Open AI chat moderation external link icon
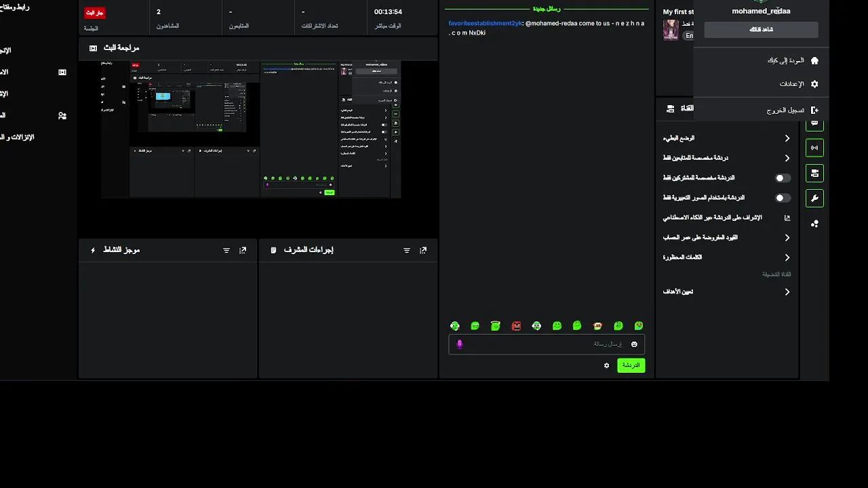The width and height of the screenshot is (868, 488). click(787, 218)
